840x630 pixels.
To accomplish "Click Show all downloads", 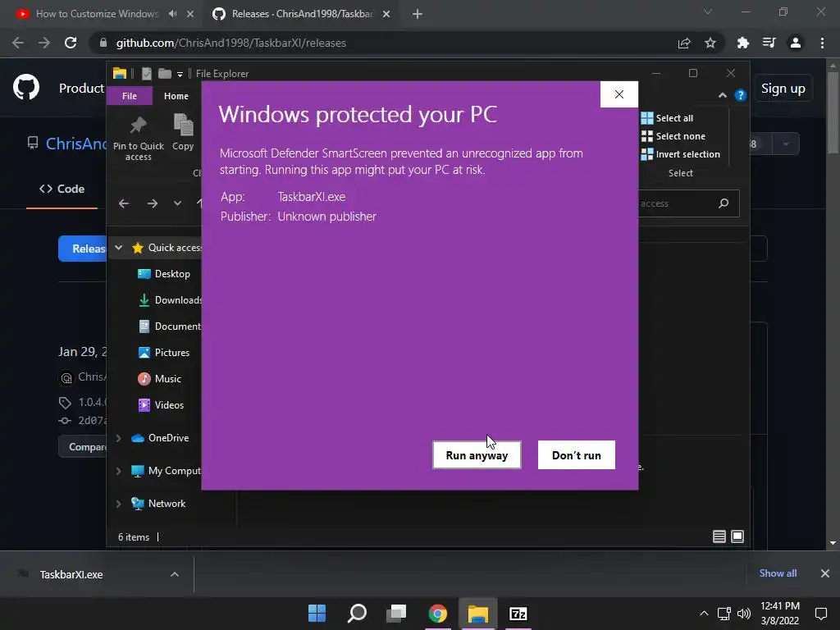I will [778, 573].
